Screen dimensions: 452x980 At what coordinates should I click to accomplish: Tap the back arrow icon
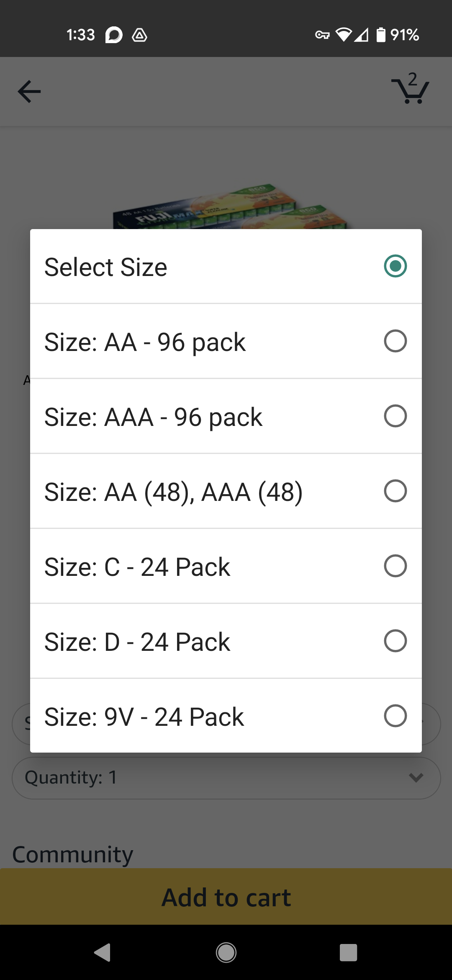[x=29, y=91]
